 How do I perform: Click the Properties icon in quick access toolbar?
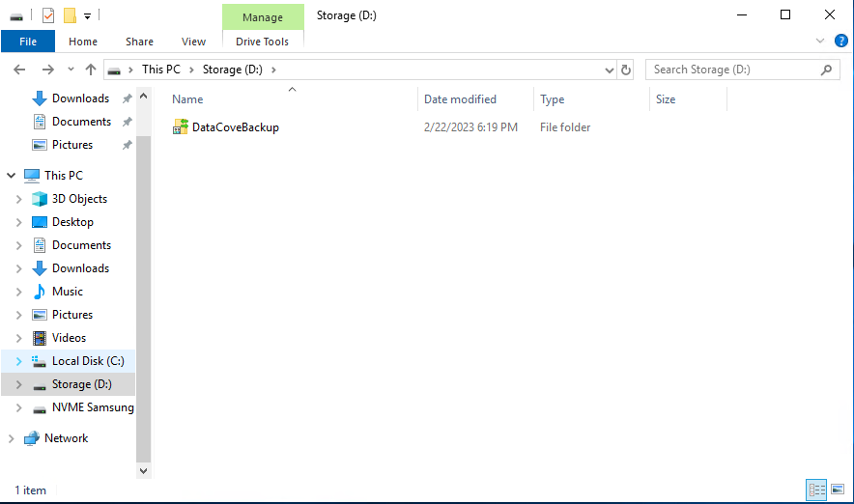click(48, 15)
